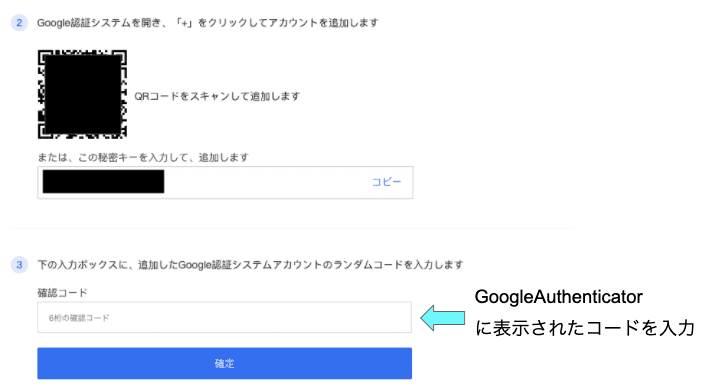Click the コピー copy link
This screenshot has width=717, height=387.
tap(386, 182)
